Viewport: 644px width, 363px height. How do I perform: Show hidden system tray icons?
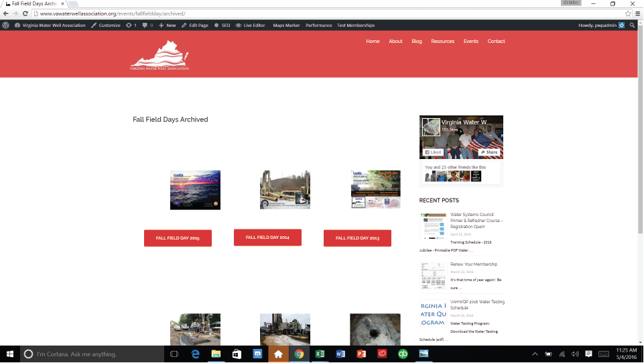tap(535, 354)
